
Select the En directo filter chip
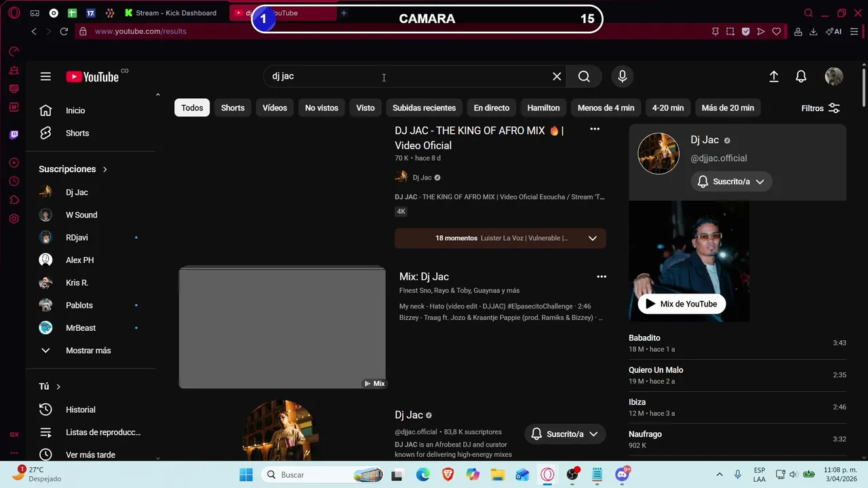[x=492, y=108]
